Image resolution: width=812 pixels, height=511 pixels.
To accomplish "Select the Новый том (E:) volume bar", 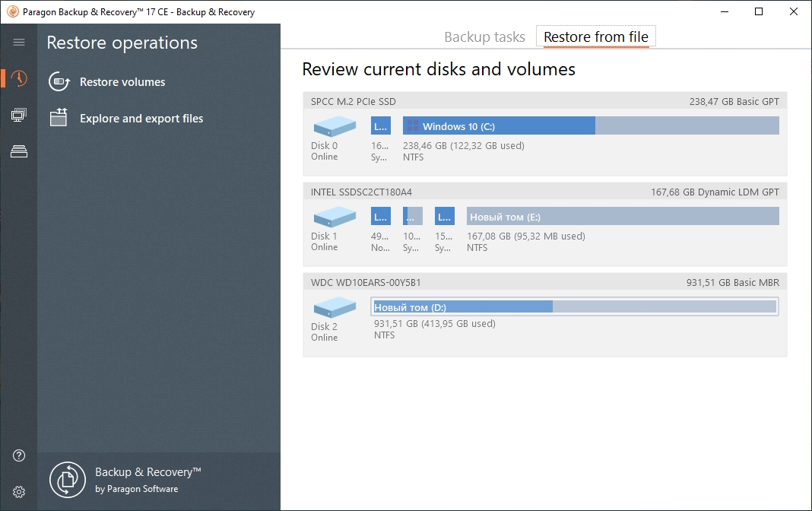I will [x=623, y=217].
